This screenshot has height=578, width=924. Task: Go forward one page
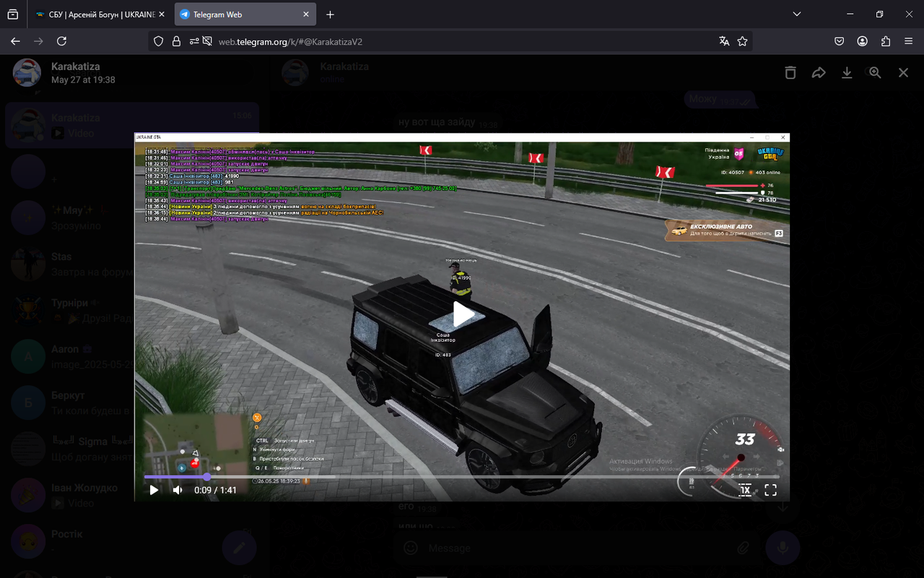tap(38, 41)
